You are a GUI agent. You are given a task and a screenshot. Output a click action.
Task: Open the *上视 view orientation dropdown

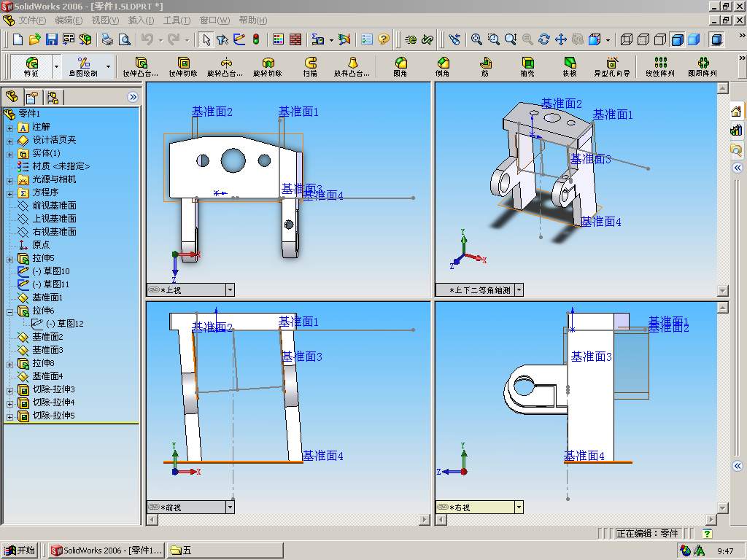point(230,289)
